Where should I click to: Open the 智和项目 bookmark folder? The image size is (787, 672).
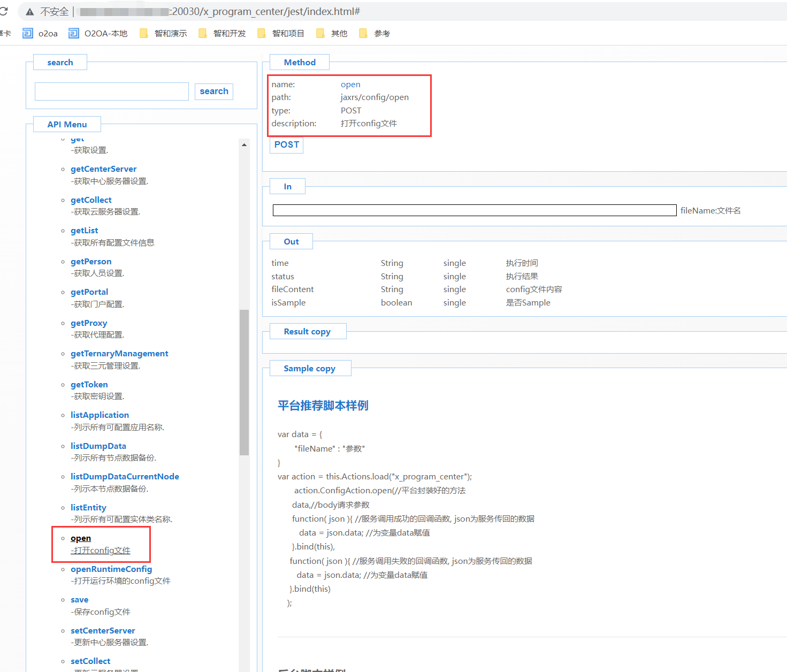point(281,34)
